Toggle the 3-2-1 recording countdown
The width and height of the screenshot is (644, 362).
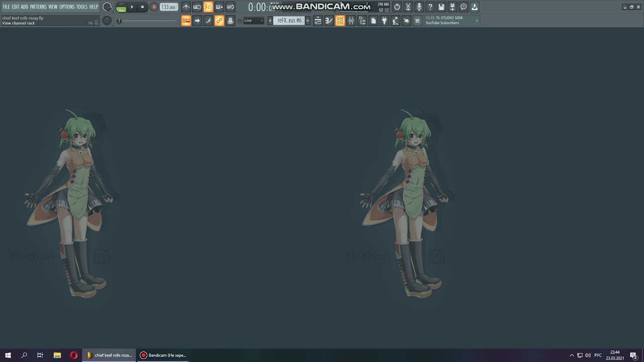point(208,7)
